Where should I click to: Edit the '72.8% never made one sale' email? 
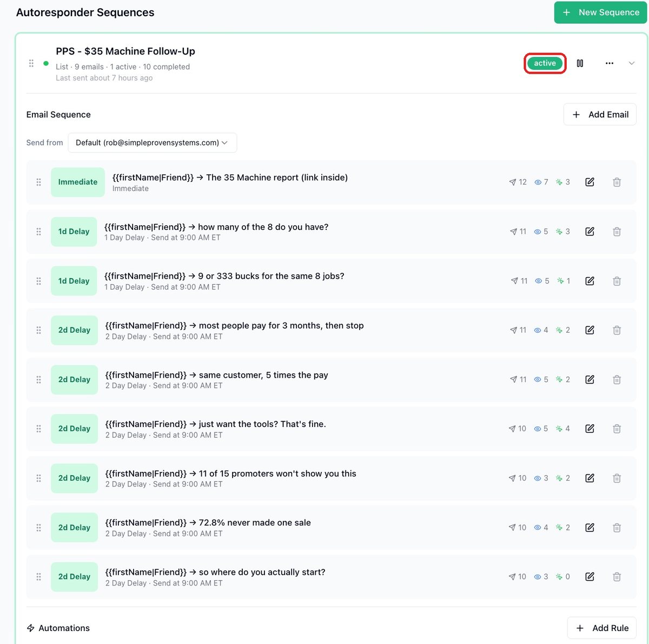(x=590, y=528)
